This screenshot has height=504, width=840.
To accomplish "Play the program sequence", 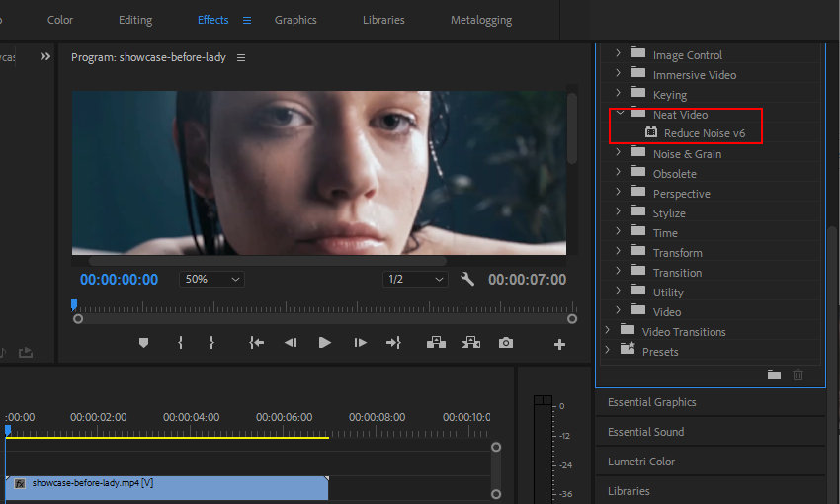I will (325, 343).
